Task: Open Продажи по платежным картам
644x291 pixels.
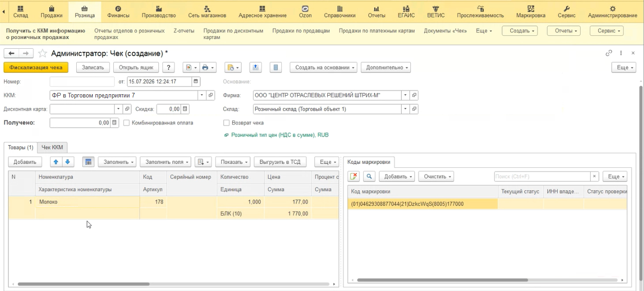Action: [377, 31]
